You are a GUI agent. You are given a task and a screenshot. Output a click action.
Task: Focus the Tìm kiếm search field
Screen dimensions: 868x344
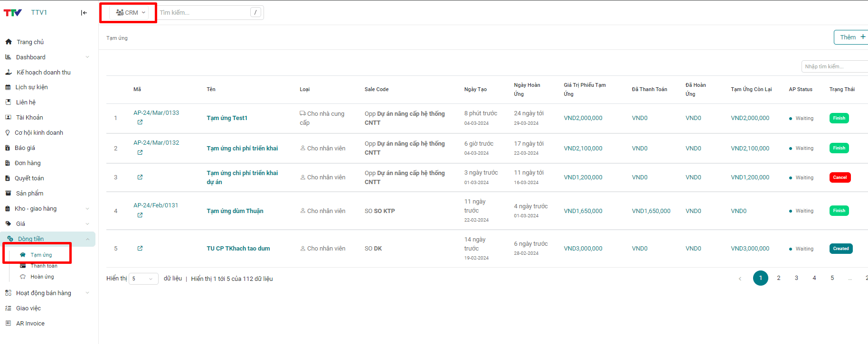pyautogui.click(x=203, y=13)
